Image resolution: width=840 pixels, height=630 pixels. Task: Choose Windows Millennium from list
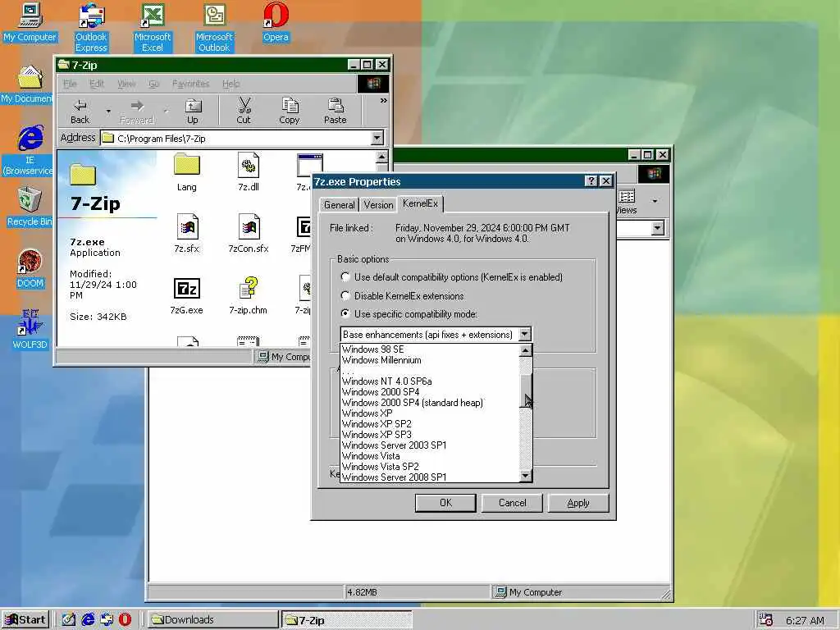[x=430, y=360]
